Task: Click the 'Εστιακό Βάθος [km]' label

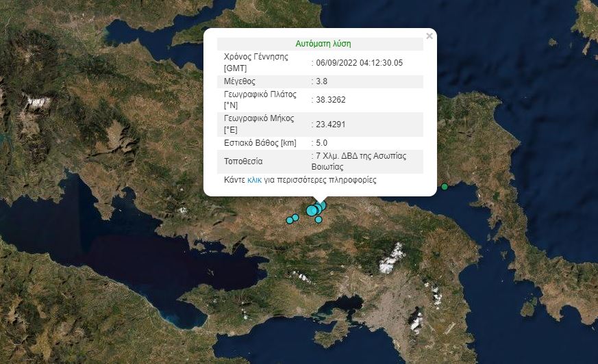Action: coord(260,143)
